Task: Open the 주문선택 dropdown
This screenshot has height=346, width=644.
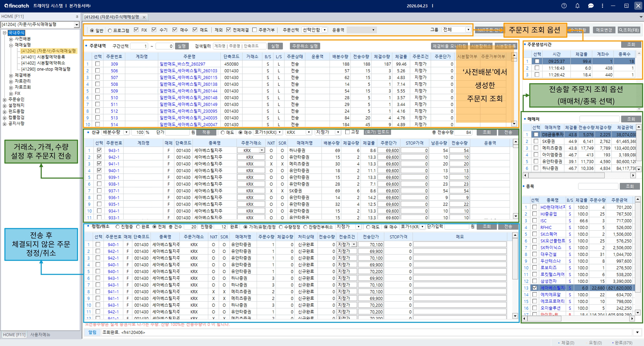Action: pyautogui.click(x=324, y=30)
